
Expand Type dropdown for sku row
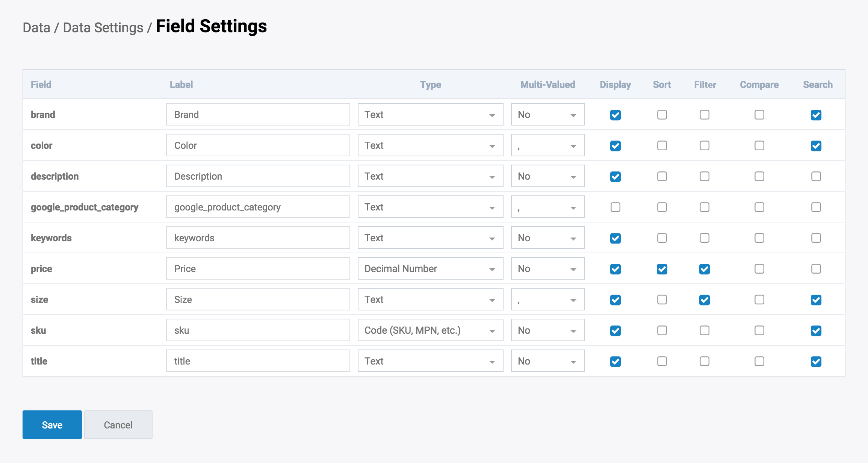430,330
